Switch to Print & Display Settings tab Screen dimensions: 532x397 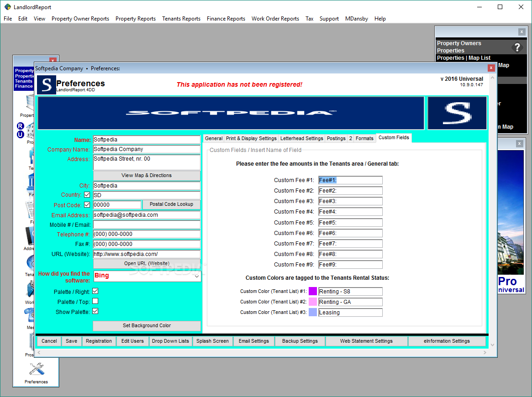(252, 138)
